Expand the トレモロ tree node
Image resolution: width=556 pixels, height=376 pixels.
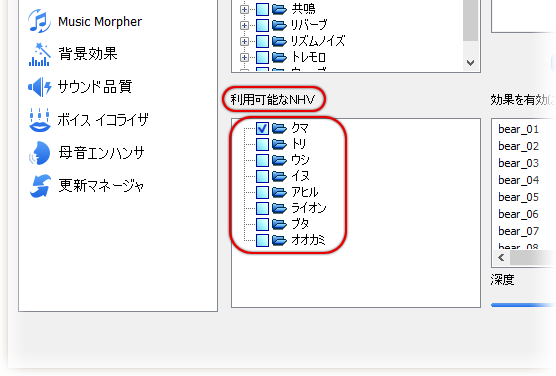pyautogui.click(x=244, y=57)
